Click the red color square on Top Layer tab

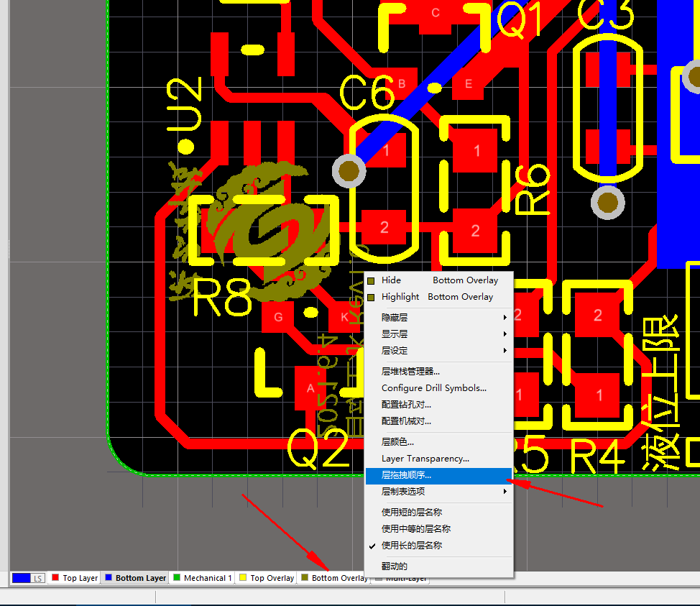point(54,577)
